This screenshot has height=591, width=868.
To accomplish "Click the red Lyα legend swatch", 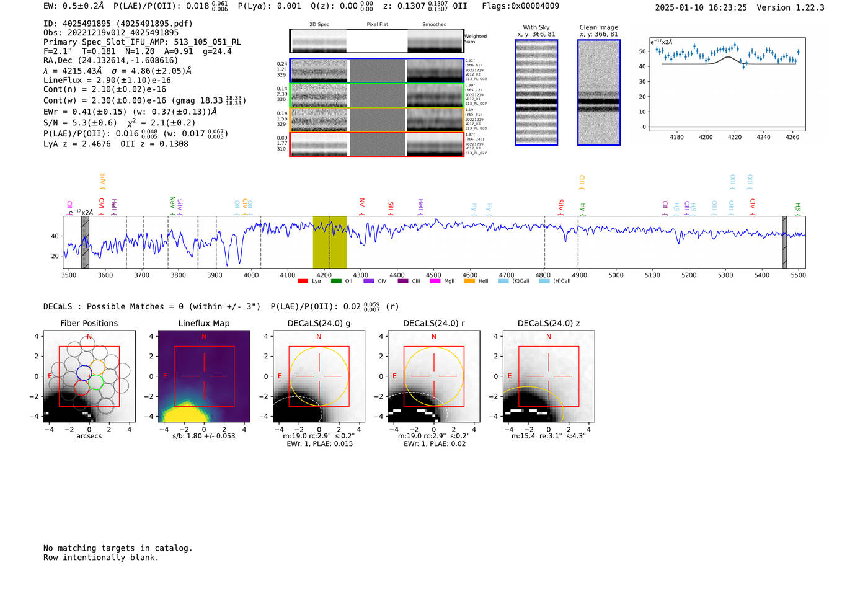I will click(303, 282).
